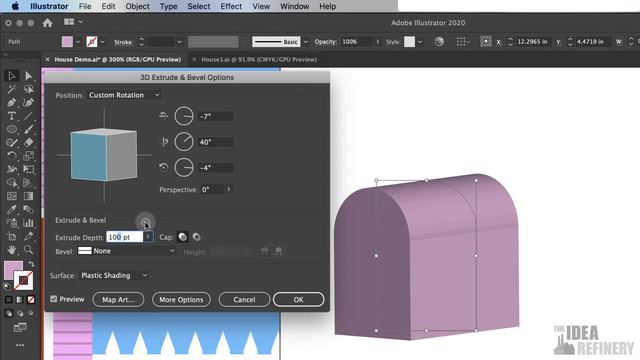Select the Column Graph tool
This screenshot has height=360, width=640.
(28, 223)
